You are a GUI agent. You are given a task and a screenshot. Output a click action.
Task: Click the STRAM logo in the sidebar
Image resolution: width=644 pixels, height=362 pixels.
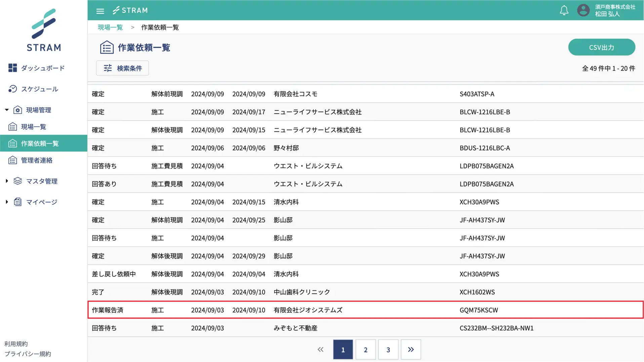coord(44,30)
